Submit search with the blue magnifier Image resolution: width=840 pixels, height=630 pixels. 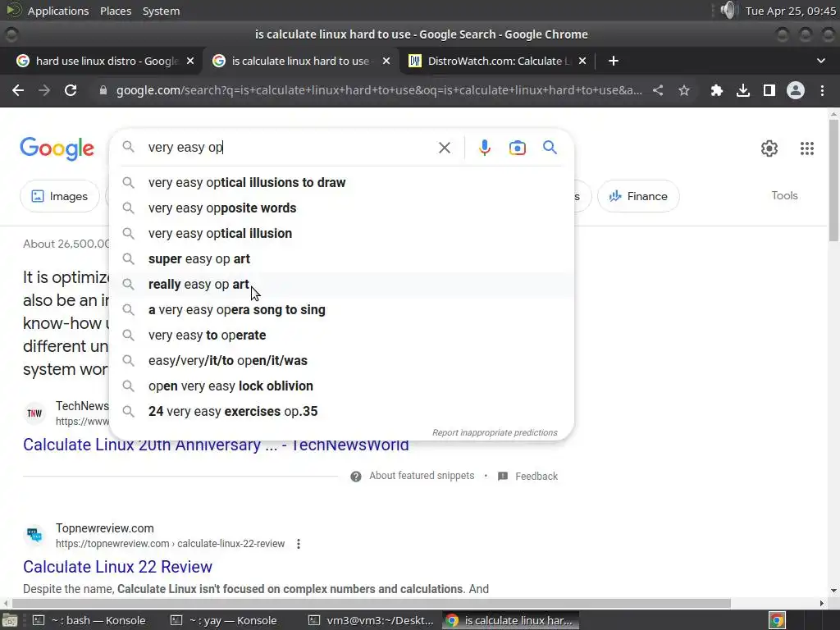[550, 148]
